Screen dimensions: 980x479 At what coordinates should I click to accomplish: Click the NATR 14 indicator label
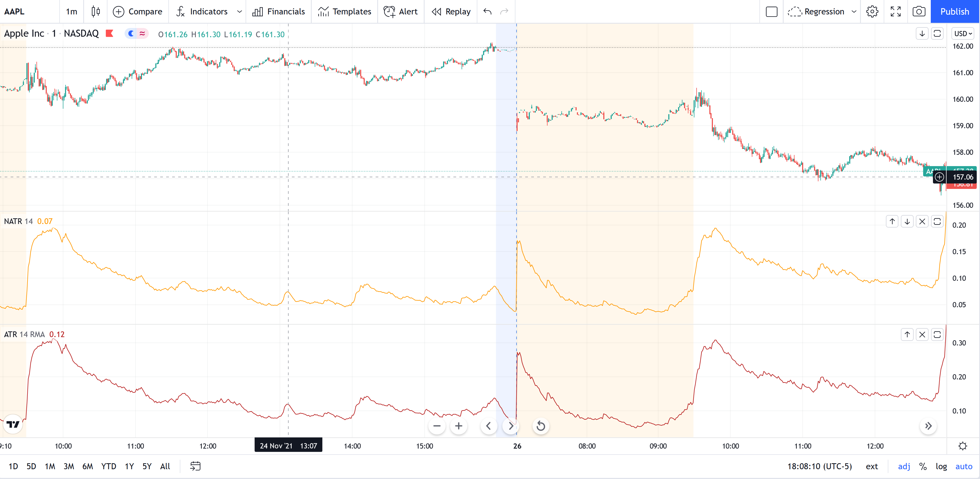point(18,221)
